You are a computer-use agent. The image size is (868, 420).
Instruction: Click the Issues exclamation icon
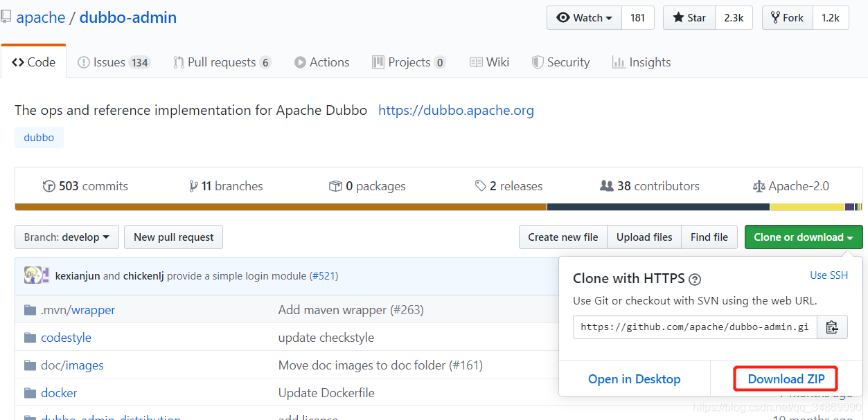[x=83, y=62]
